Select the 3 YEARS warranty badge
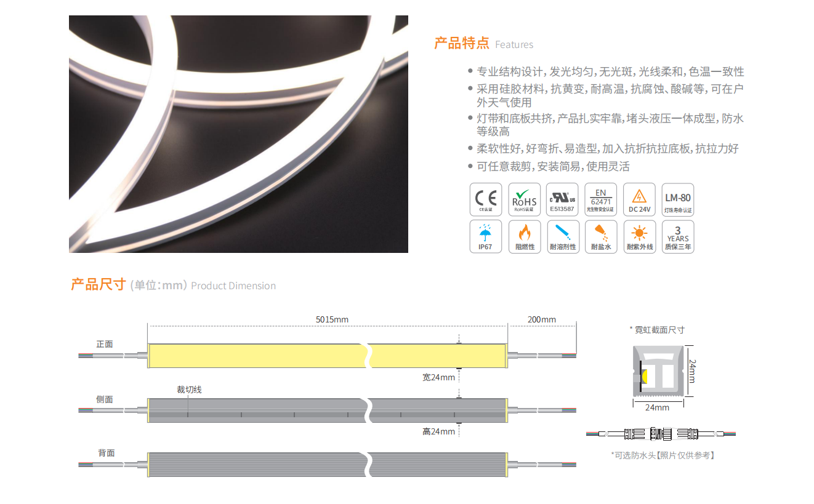The height and width of the screenshot is (504, 814). click(677, 237)
